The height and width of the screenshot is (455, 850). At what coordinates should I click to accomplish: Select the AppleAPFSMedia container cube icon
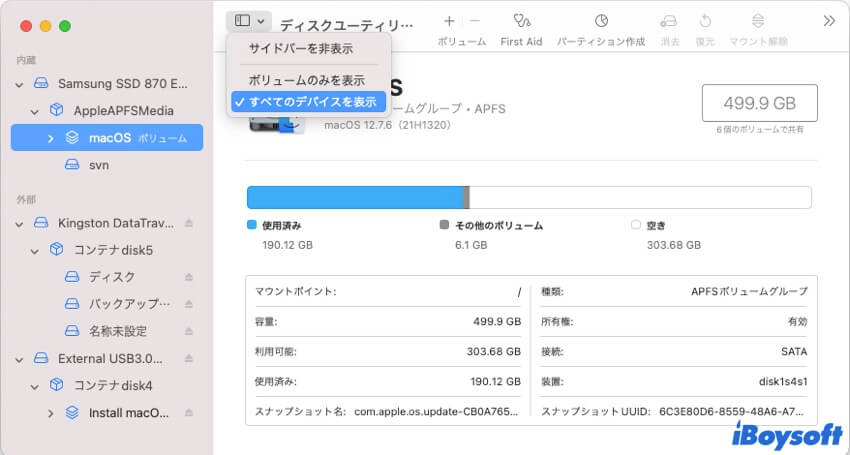(x=56, y=110)
